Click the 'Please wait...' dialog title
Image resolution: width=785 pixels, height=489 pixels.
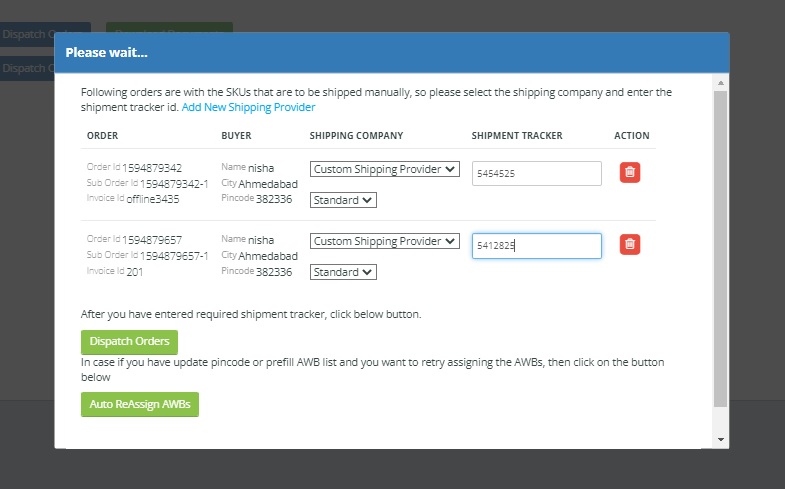click(x=107, y=52)
